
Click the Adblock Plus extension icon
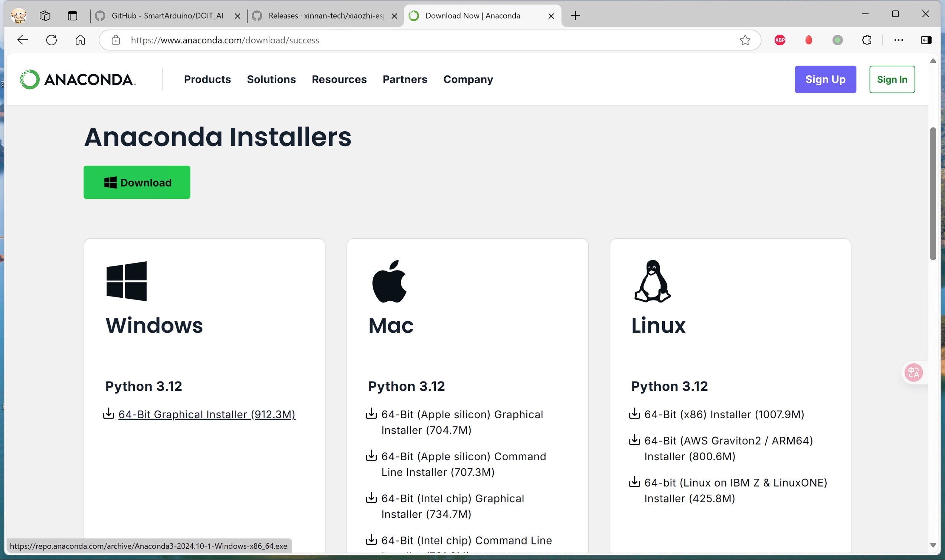click(780, 40)
